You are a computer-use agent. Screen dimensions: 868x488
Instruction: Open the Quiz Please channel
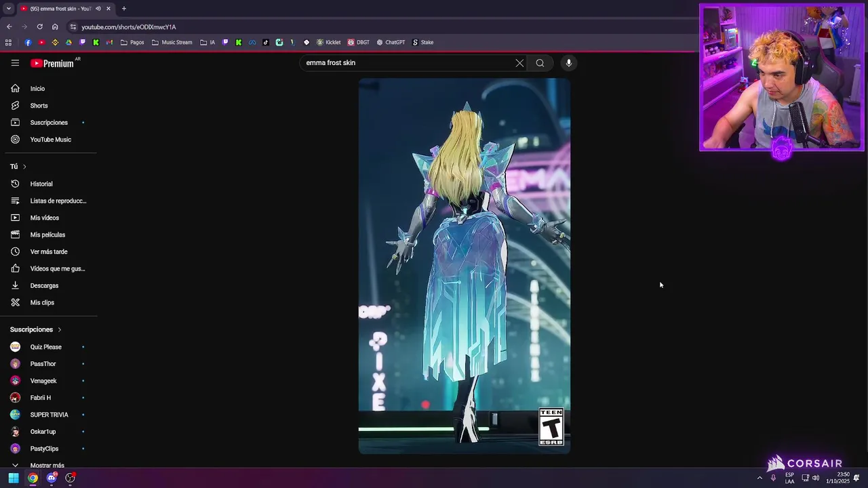click(47, 347)
